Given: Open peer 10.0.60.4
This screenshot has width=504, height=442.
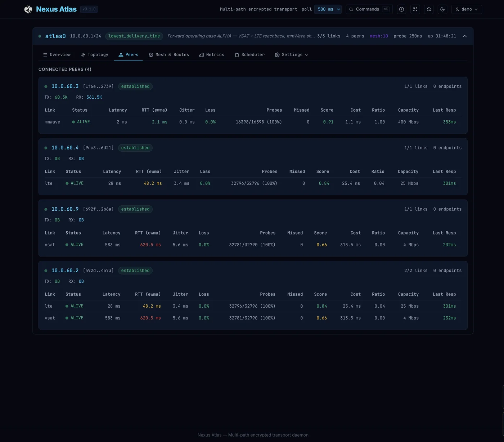Looking at the screenshot, I should pos(65,148).
